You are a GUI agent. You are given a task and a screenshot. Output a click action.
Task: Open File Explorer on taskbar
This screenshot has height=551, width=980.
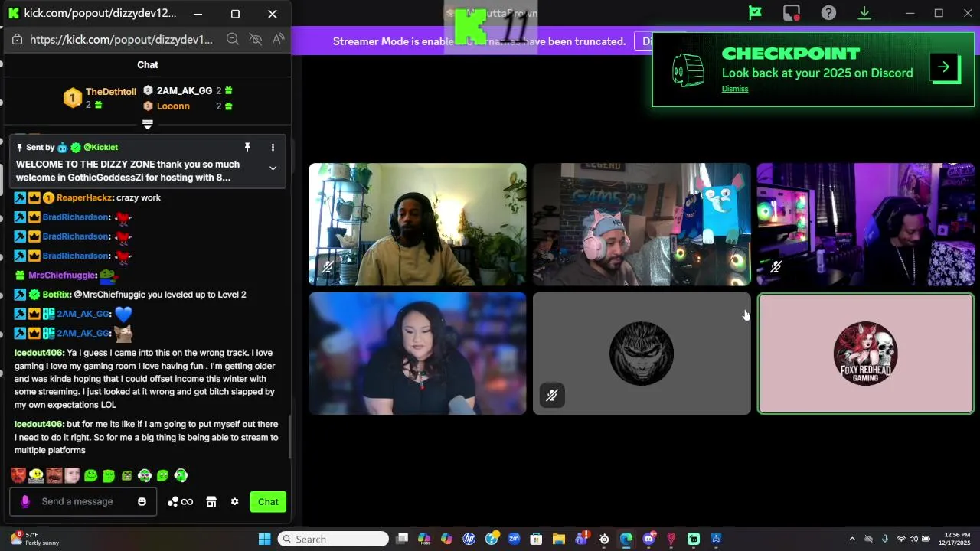[559, 539]
